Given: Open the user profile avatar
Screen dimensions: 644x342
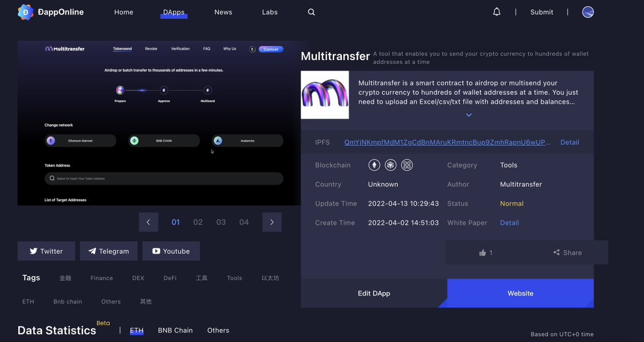Looking at the screenshot, I should point(588,12).
